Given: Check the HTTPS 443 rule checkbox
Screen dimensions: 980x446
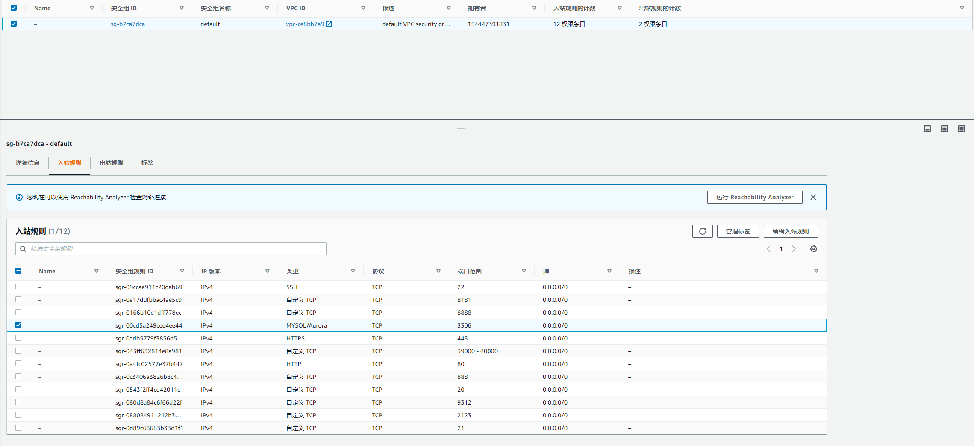Looking at the screenshot, I should point(18,338).
